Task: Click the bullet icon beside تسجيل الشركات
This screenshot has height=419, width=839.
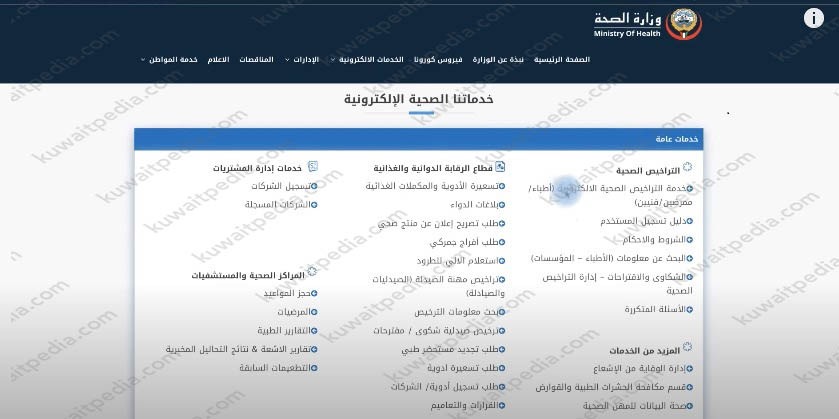Action: pyautogui.click(x=314, y=186)
